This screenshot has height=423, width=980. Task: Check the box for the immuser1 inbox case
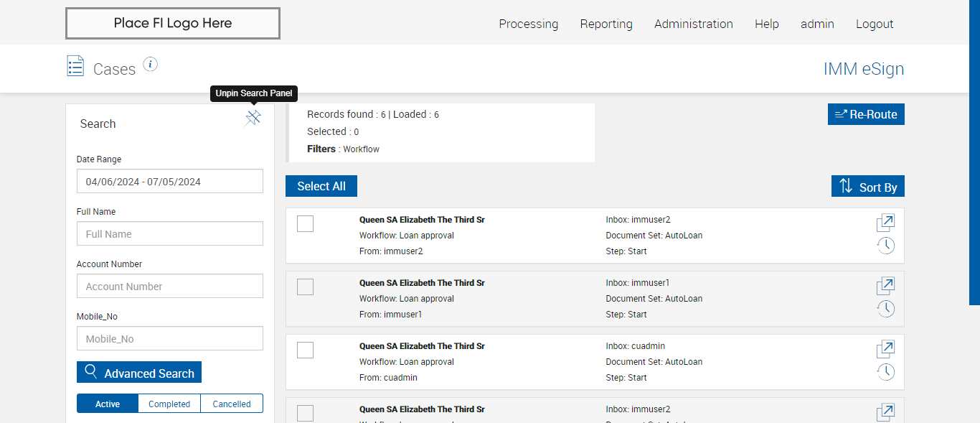click(305, 287)
